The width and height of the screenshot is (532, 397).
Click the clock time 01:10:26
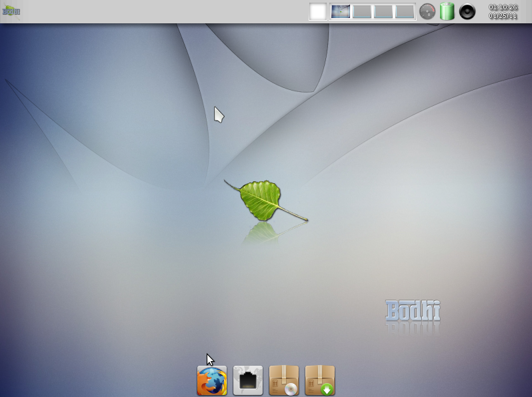[x=503, y=7]
